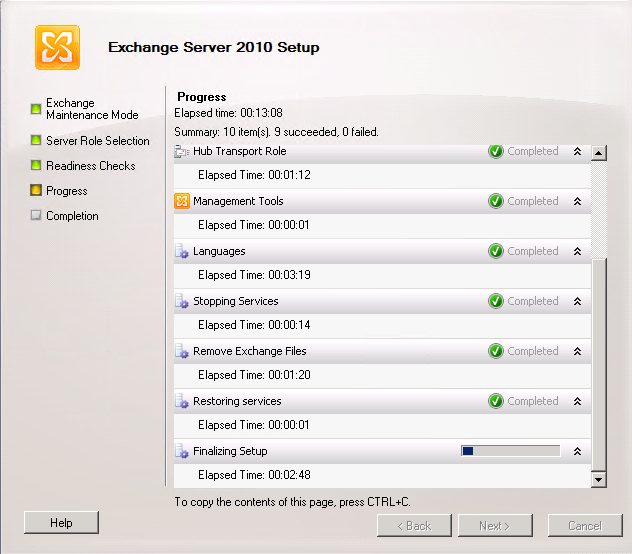Click grey indicator beside Completion step

[36, 215]
